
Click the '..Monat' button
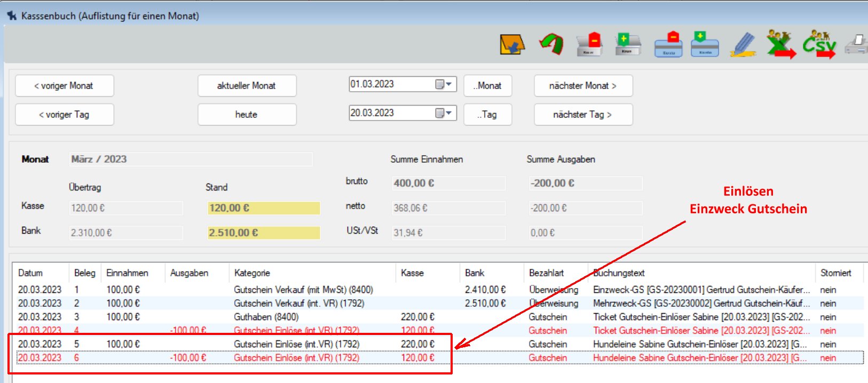tap(487, 86)
